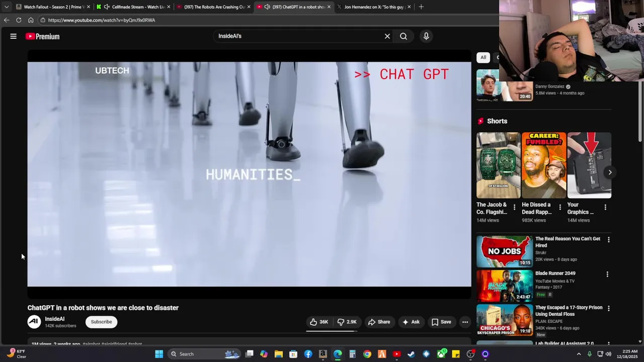This screenshot has width=644, height=362.
Task: Open the Amazon taskbar icon
Action: pos(323,354)
